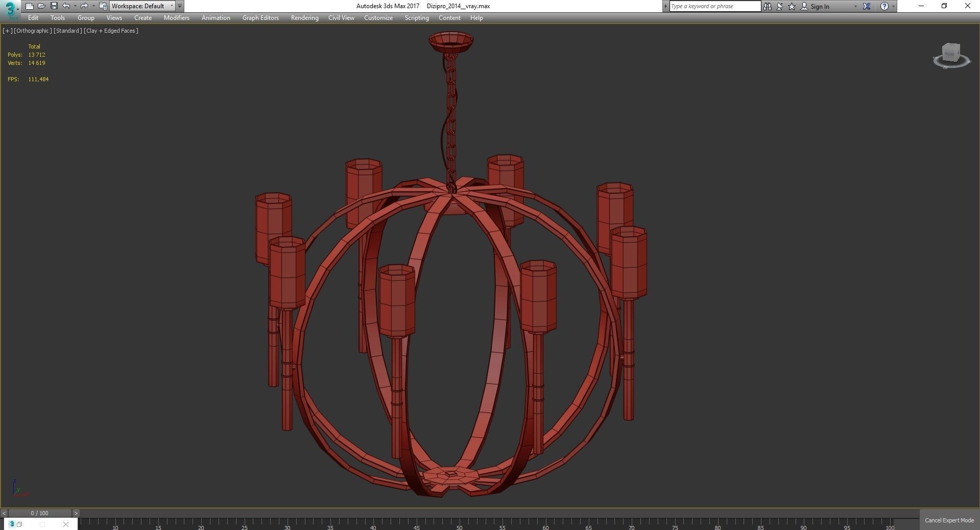Viewport: 980px width, 530px height.
Task: Open the undo history dropdown arrow
Action: click(x=75, y=6)
